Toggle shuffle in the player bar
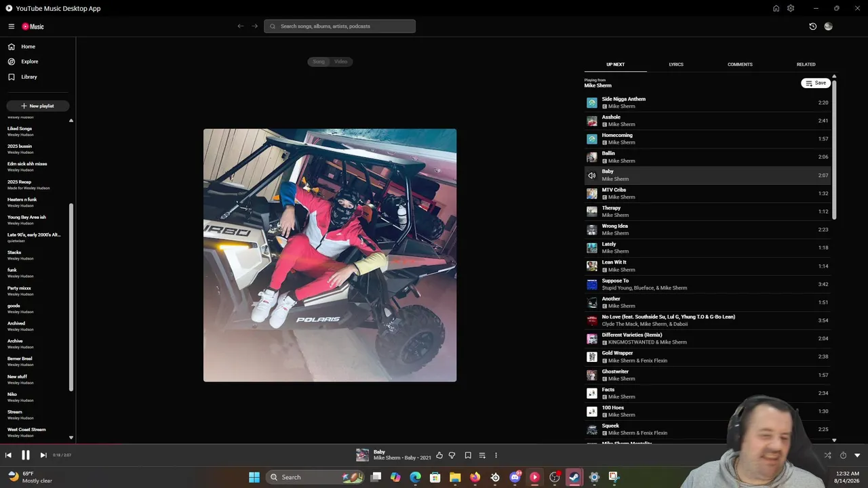The image size is (868, 488). (827, 455)
